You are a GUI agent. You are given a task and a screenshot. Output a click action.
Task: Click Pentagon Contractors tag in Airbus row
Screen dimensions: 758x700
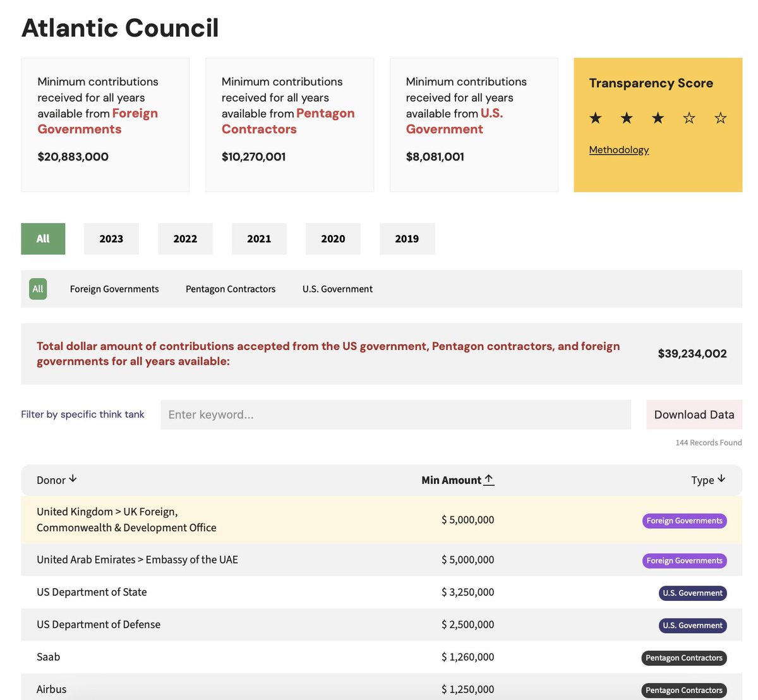[684, 691]
